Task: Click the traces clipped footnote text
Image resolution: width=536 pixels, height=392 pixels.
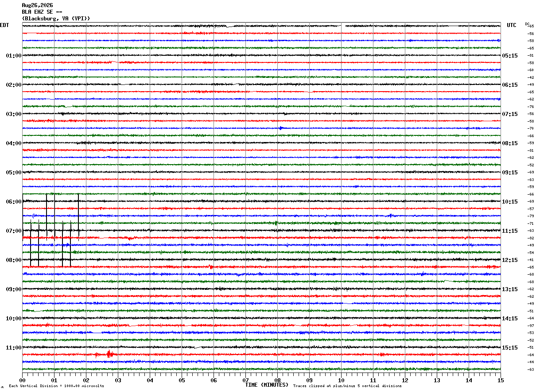Action: tap(347, 386)
